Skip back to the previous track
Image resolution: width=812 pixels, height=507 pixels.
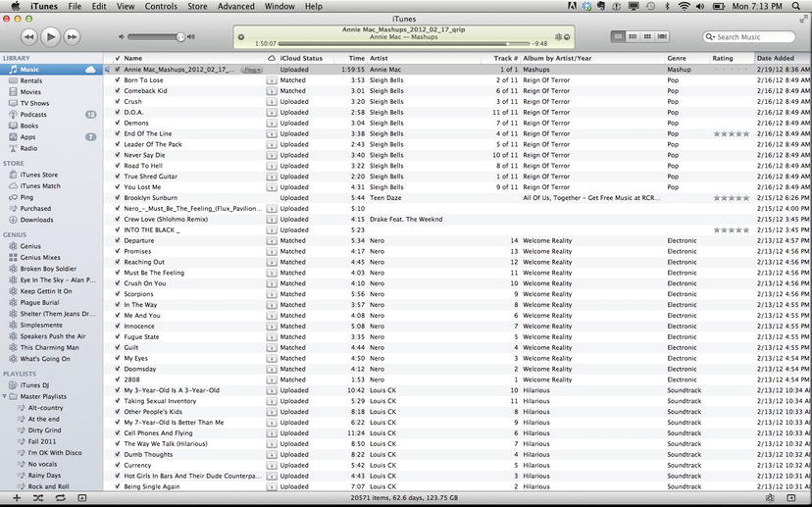[29, 36]
